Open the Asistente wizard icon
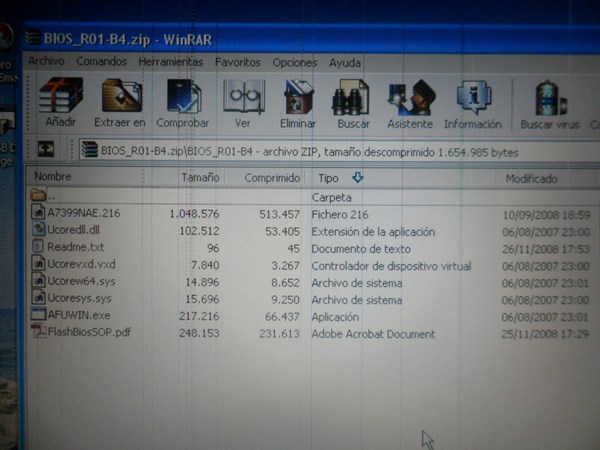Image resolution: width=600 pixels, height=450 pixels. coord(411,97)
